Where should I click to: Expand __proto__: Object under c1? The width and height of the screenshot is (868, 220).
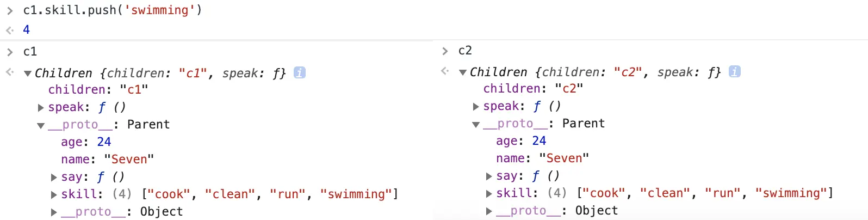click(54, 212)
